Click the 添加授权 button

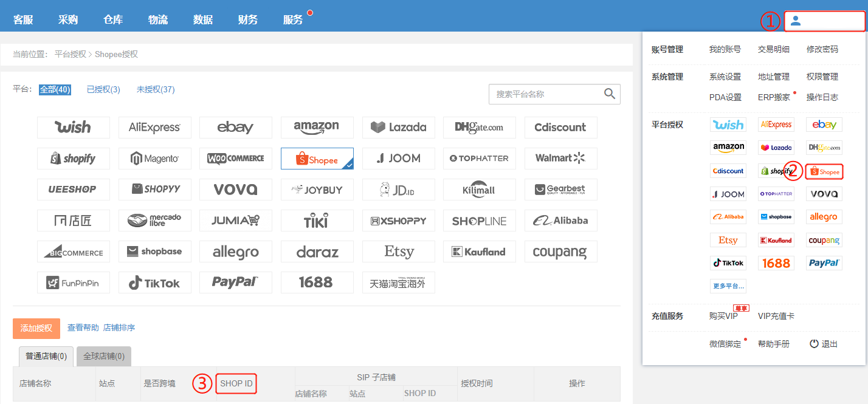coord(36,328)
